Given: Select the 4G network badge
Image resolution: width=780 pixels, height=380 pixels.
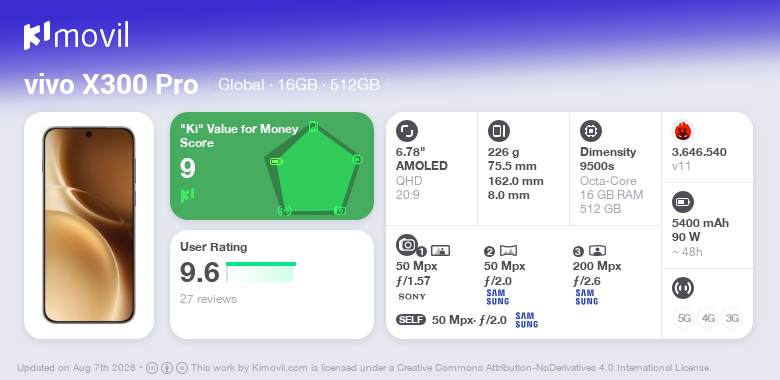Looking at the screenshot, I should [x=708, y=318].
